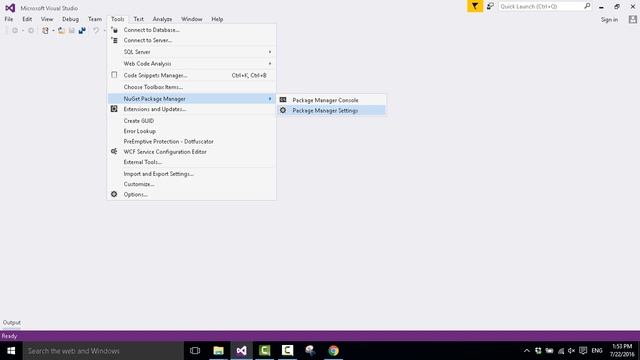
Task: Open WCF Service Configuration Editor
Action: (x=191, y=152)
